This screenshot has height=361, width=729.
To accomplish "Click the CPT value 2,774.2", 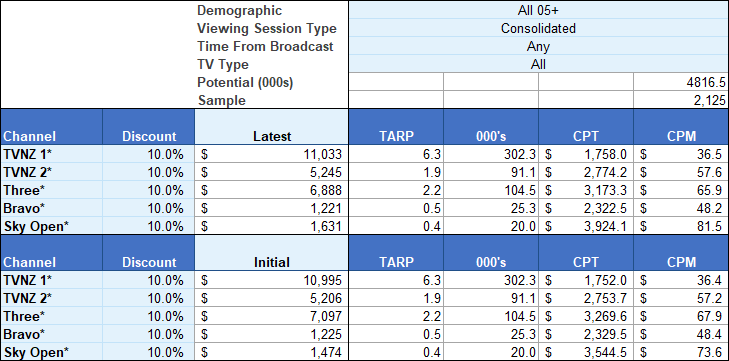I will click(x=586, y=172).
